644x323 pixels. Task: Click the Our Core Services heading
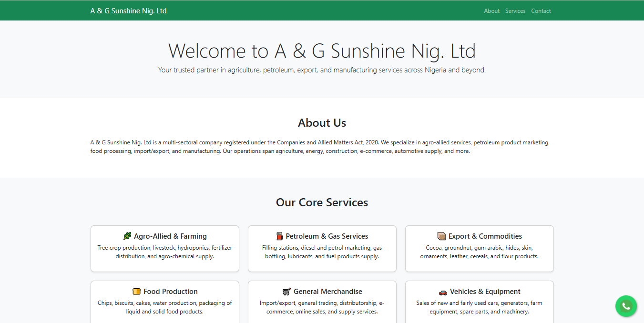322,202
